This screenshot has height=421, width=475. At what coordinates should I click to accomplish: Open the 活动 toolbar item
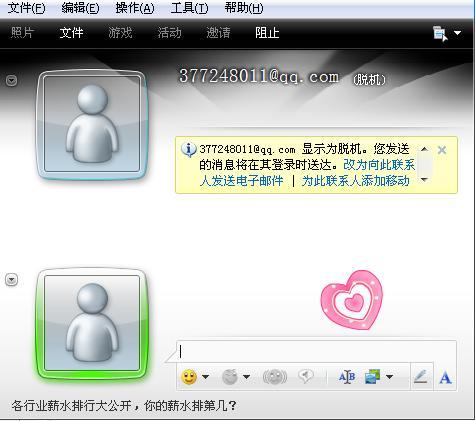tap(169, 33)
